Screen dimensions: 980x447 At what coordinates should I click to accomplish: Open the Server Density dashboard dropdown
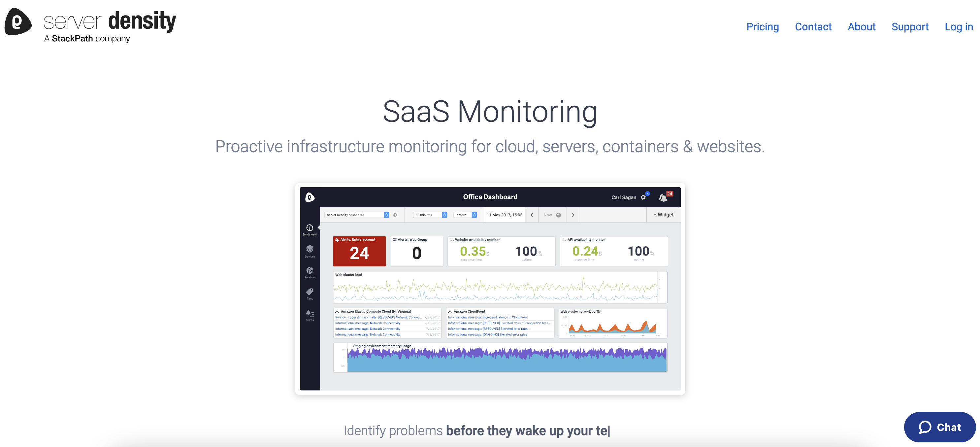tap(356, 215)
